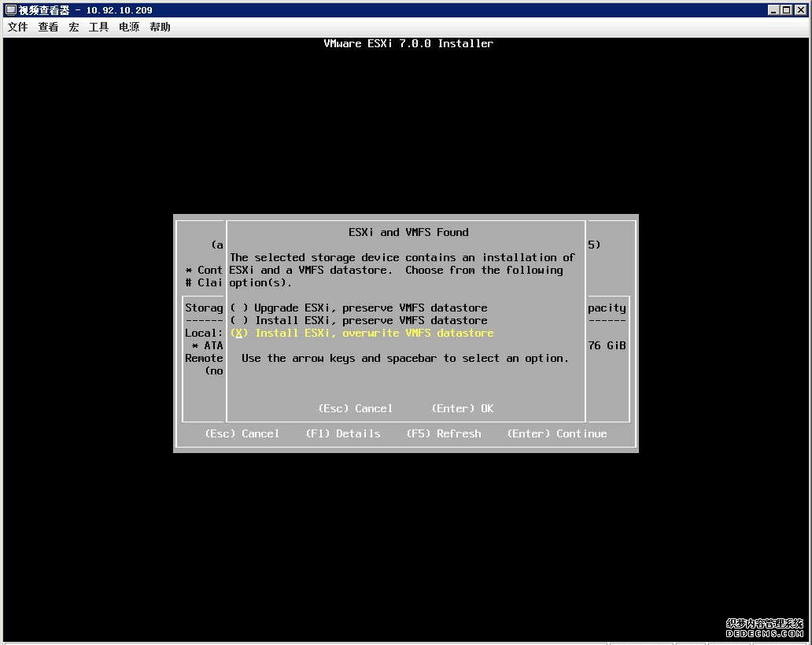812x645 pixels.
Task: Open the 工具 tools menu
Action: [x=98, y=27]
